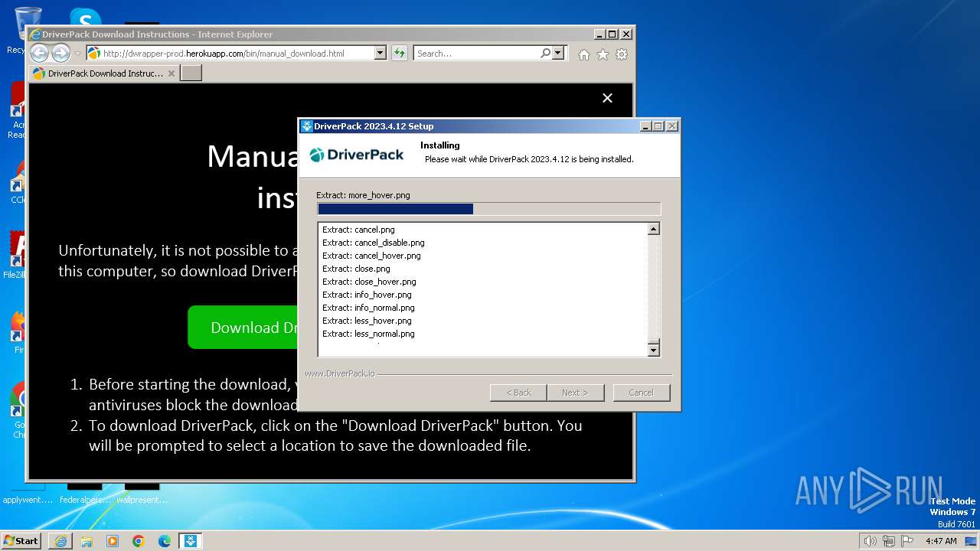This screenshot has width=980, height=551.
Task: Select 'Extract: info_normal.png' log line
Action: [x=368, y=308]
